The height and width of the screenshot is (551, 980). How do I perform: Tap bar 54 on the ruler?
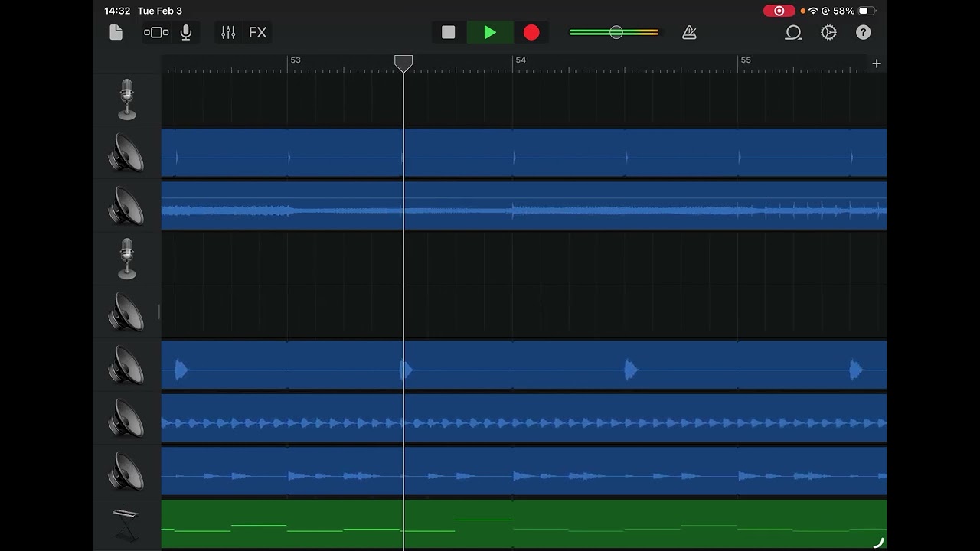521,60
